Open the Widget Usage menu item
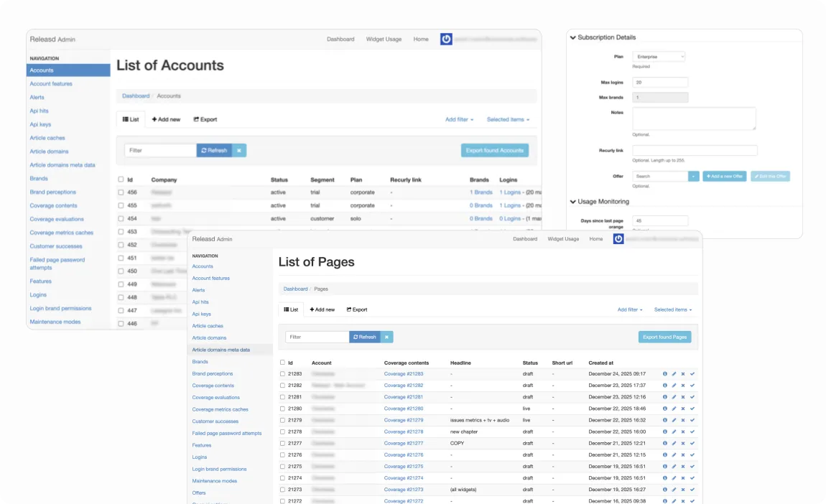Image resolution: width=826 pixels, height=504 pixels. pos(564,239)
